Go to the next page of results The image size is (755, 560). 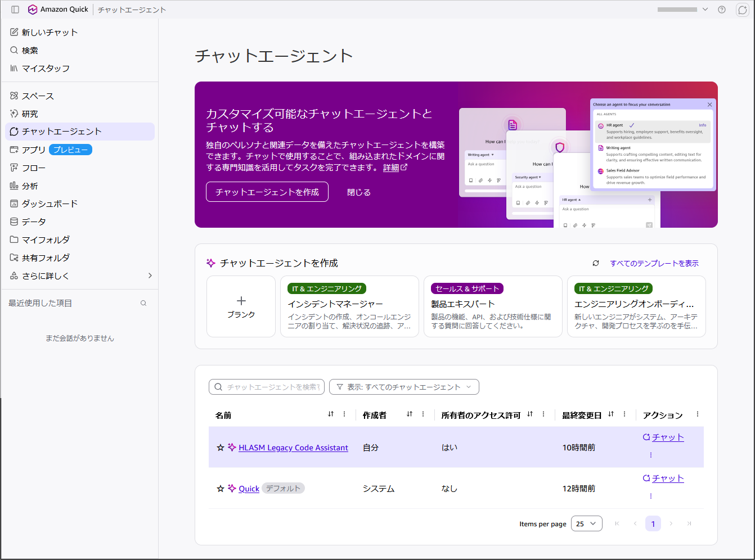[671, 523]
